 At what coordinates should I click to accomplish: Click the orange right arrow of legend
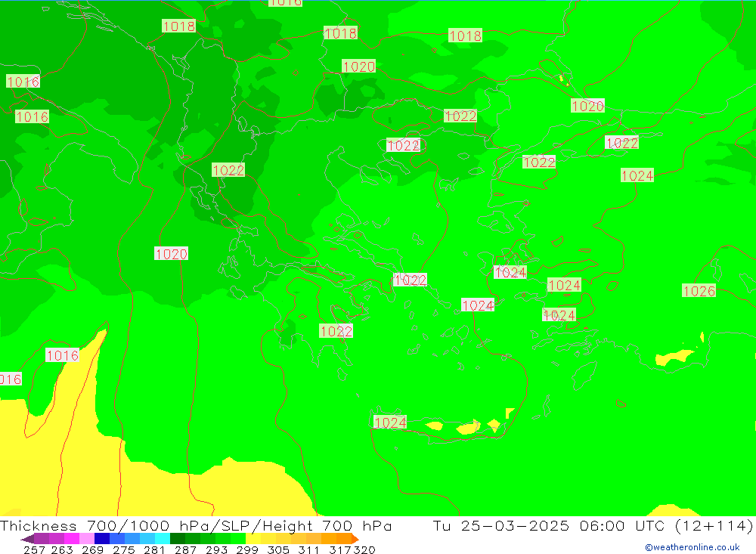click(355, 539)
